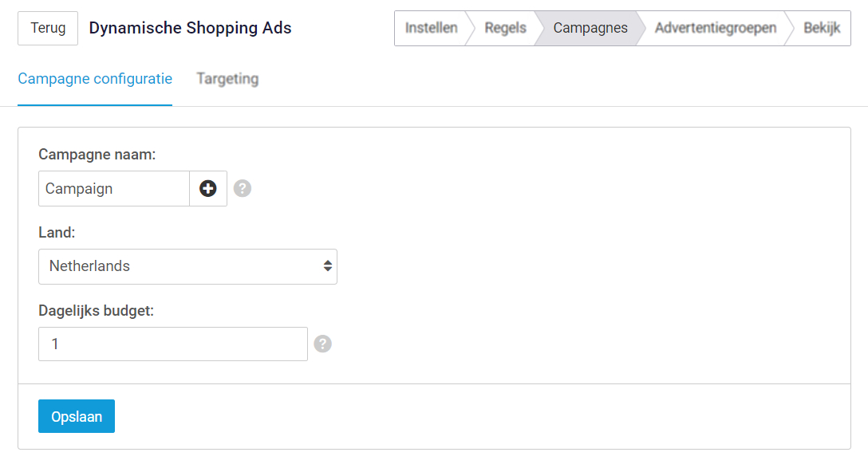Click the Campagne naam label

[x=97, y=154]
